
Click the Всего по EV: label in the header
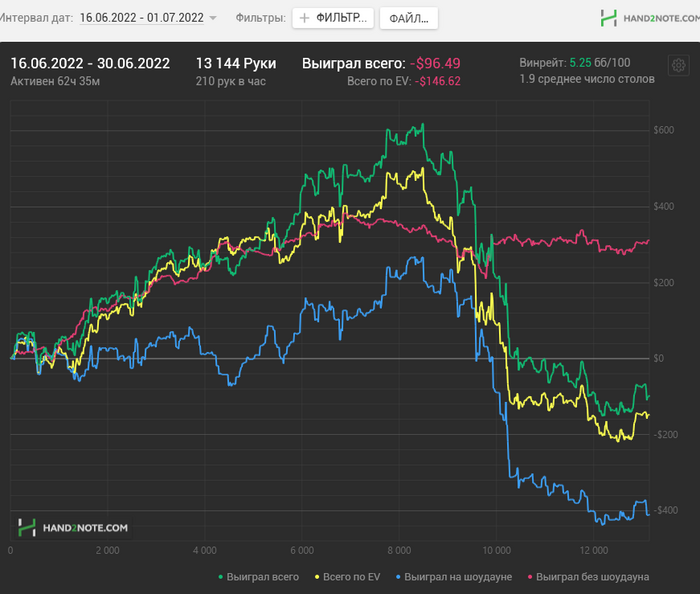click(x=379, y=81)
